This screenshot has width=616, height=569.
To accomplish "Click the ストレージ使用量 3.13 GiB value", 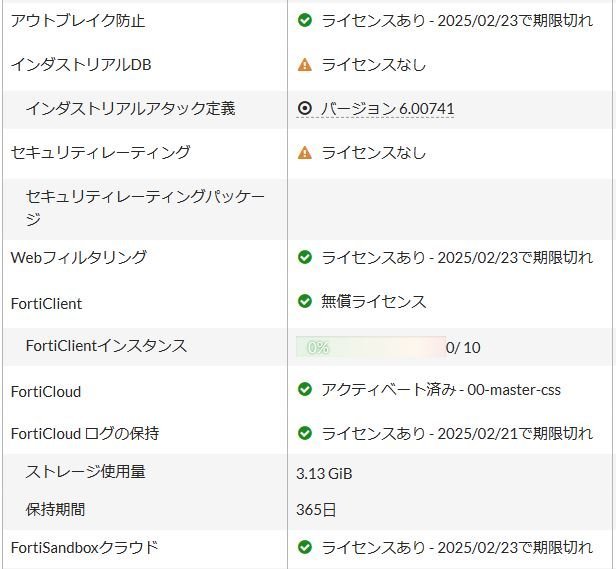I will coord(324,473).
